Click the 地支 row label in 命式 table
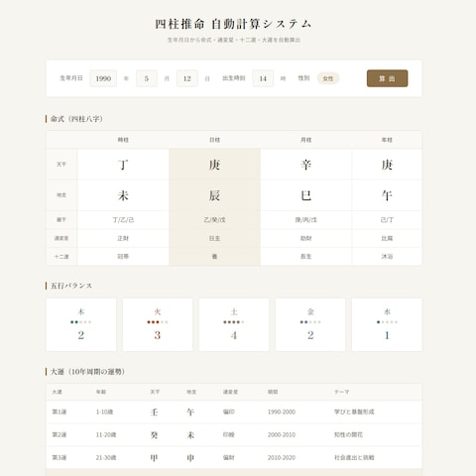This screenshot has width=476, height=476. click(x=61, y=195)
